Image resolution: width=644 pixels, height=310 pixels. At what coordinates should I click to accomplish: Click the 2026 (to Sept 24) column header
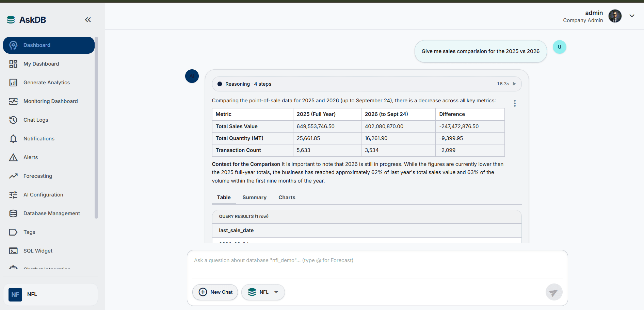point(398,114)
